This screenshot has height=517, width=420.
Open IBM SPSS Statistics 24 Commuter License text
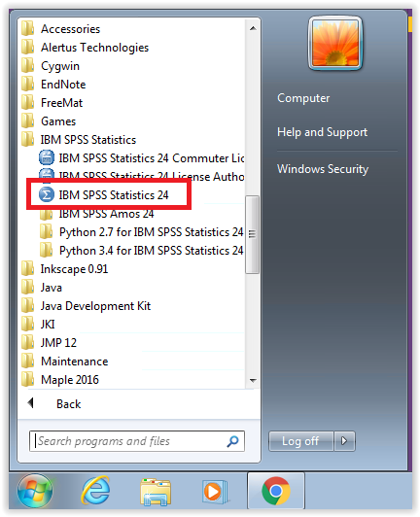tap(152, 158)
